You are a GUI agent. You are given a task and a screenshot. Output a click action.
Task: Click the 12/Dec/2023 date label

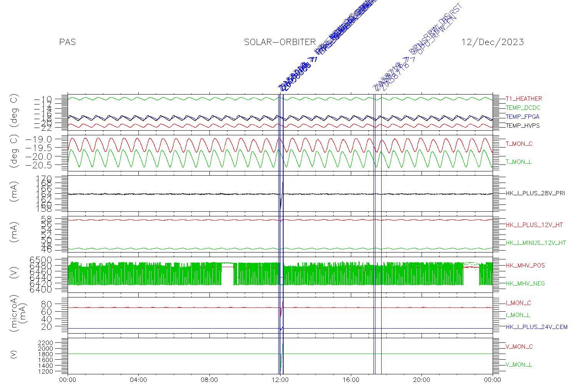click(493, 42)
